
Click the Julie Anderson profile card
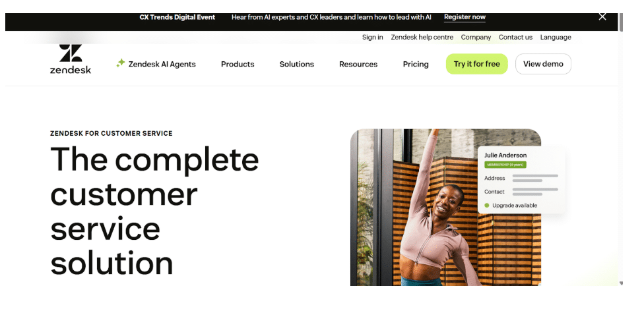522,180
